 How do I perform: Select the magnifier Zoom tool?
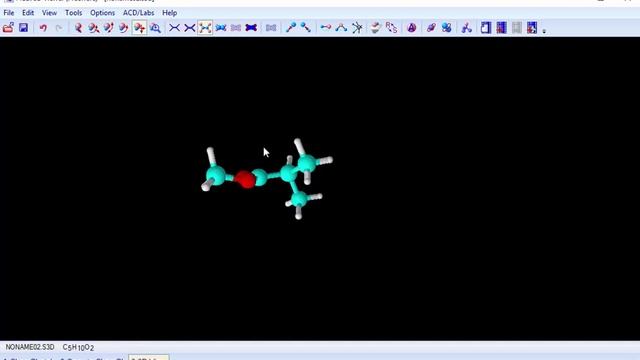pos(155,28)
